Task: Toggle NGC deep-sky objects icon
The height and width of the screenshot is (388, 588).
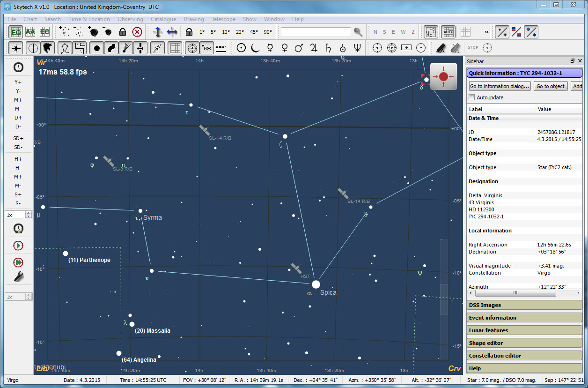Action: coord(206,48)
